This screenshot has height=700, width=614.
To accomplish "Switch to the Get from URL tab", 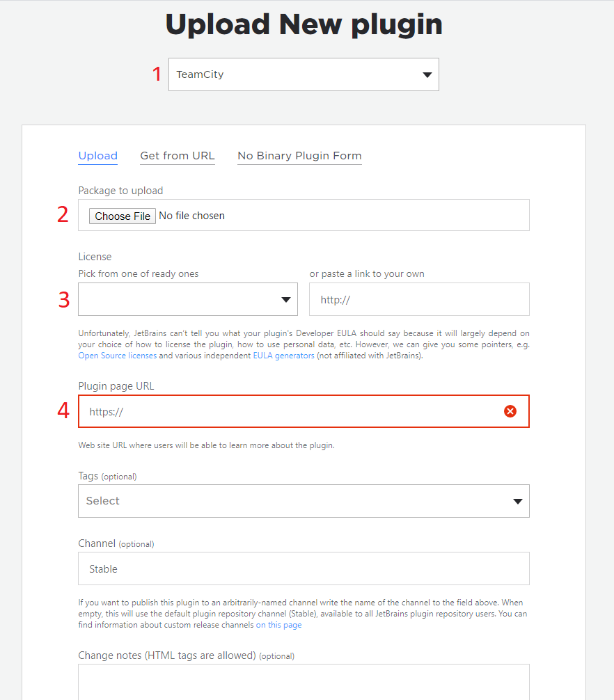I will click(178, 156).
